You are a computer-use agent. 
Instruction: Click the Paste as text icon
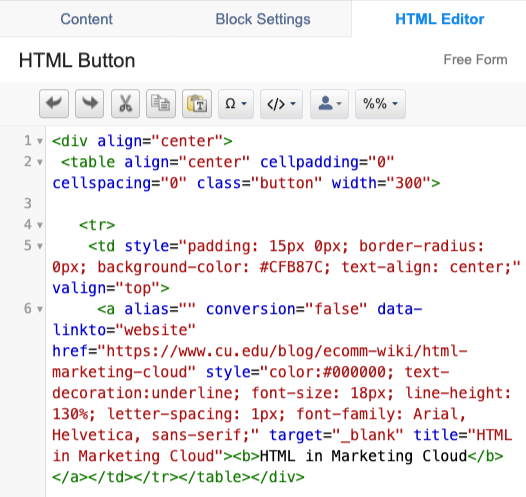click(x=197, y=104)
